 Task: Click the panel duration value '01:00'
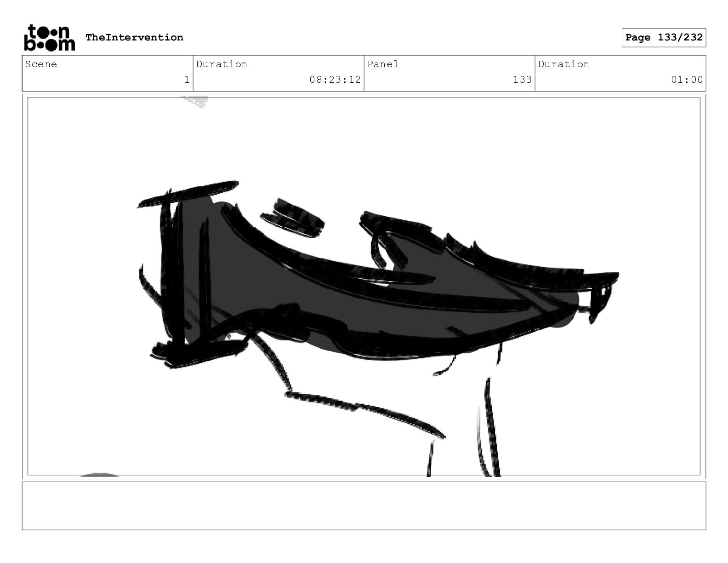click(687, 80)
